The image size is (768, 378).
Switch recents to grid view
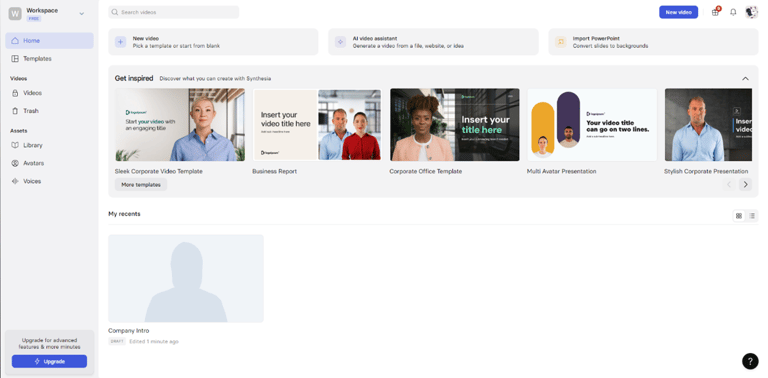(x=739, y=215)
